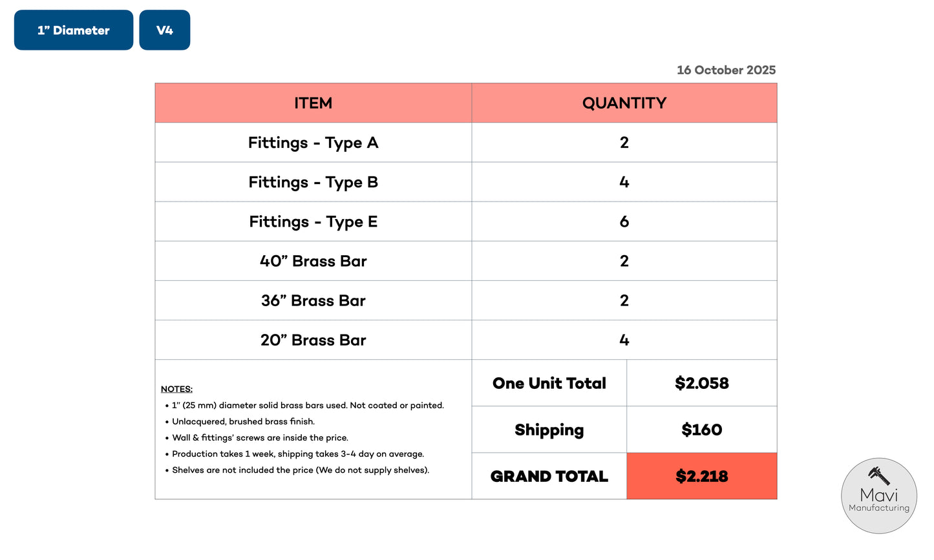Click the QUANTITY column header
The height and width of the screenshot is (560, 934).
[x=624, y=103]
